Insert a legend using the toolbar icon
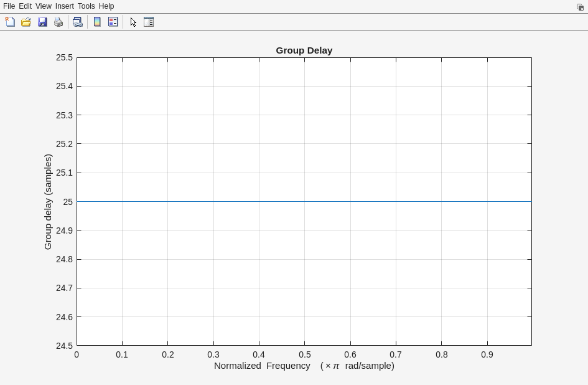 (x=113, y=22)
